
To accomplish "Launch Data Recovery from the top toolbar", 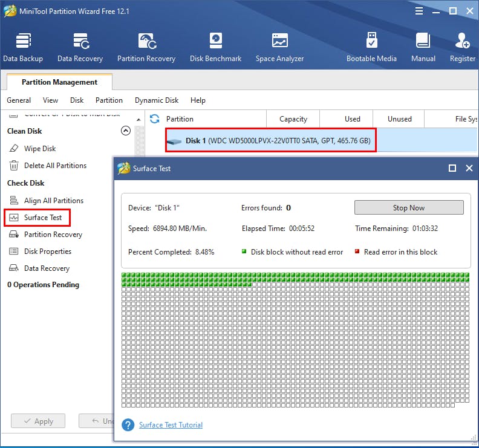I will coord(80,47).
